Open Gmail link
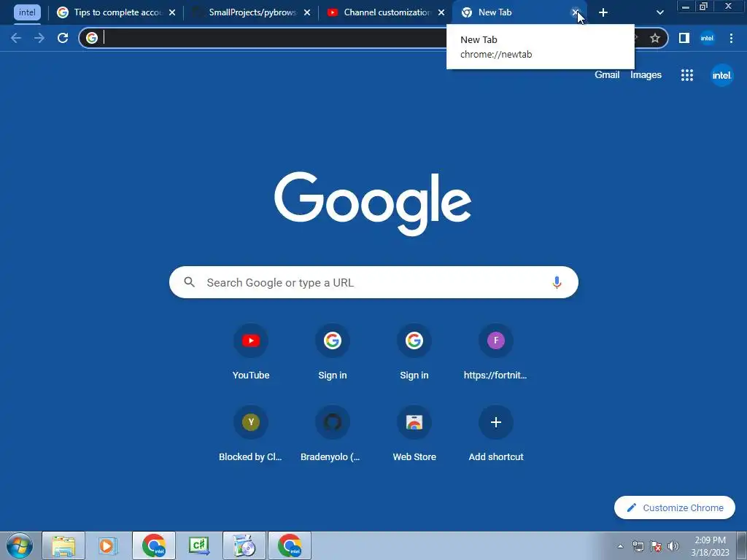747x560 pixels. (x=607, y=75)
